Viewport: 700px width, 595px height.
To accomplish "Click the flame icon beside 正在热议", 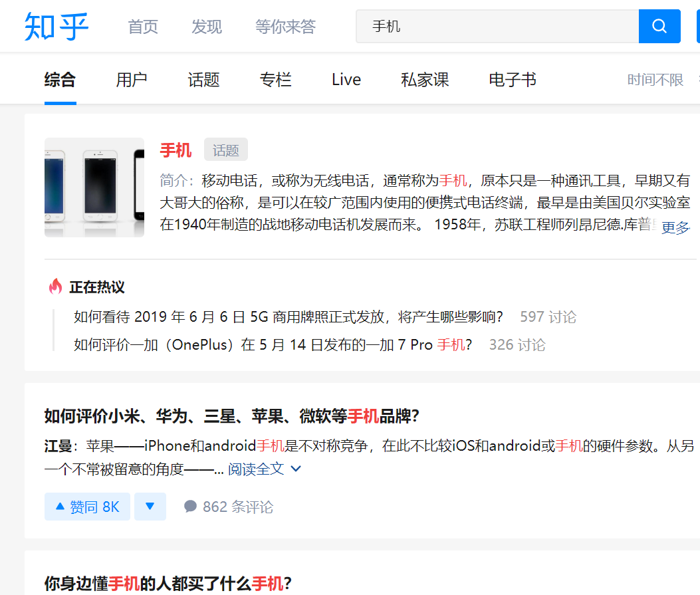I will click(x=55, y=287).
